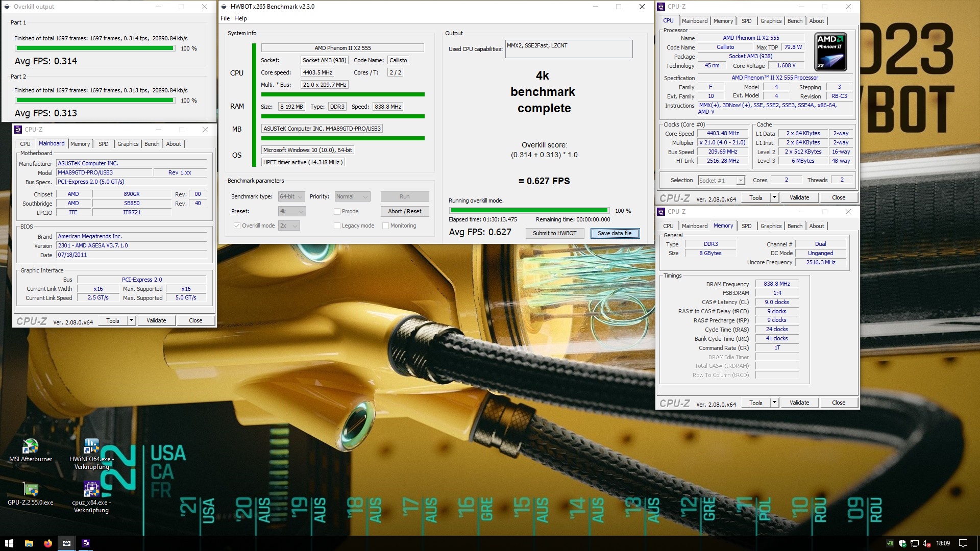Screen dimensions: 980x551
Task: Toggle the Overkill mode checkbox
Action: [237, 226]
